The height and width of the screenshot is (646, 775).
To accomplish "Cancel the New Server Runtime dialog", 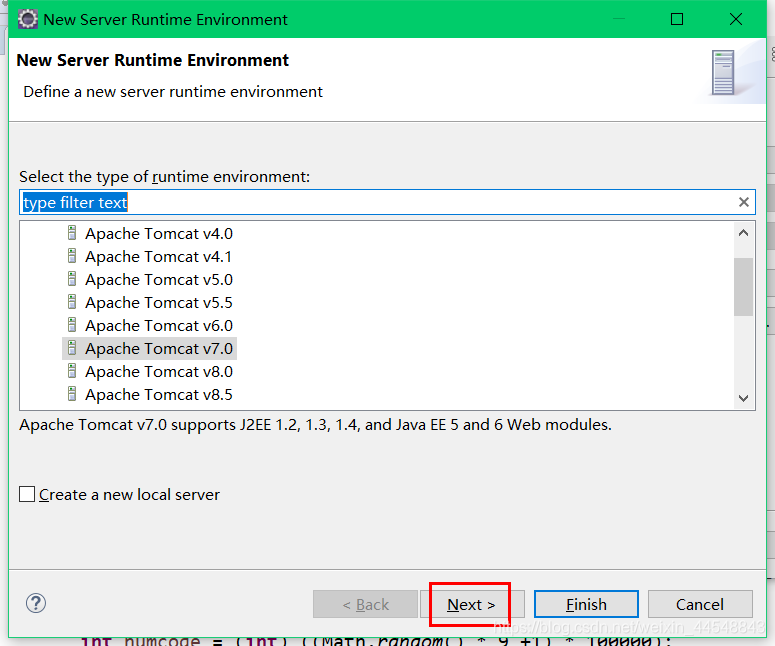I will click(x=700, y=604).
